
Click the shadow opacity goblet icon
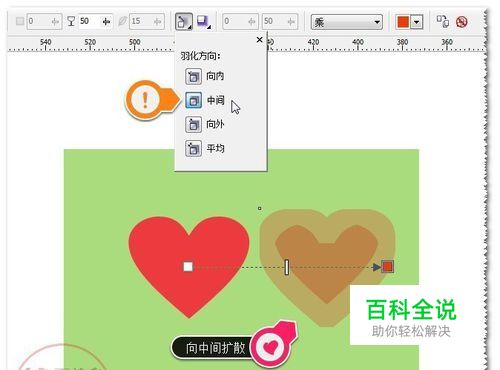pos(71,22)
